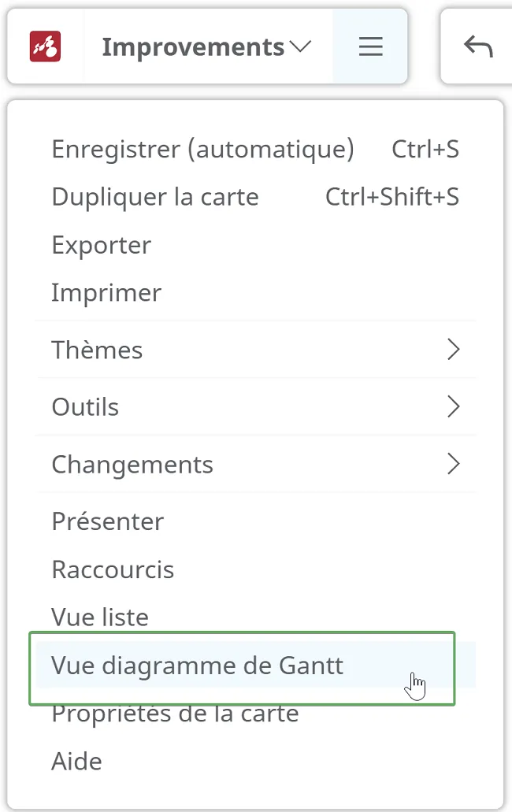Start presentation mode with Présenter
This screenshot has width=512, height=812.
(256, 521)
